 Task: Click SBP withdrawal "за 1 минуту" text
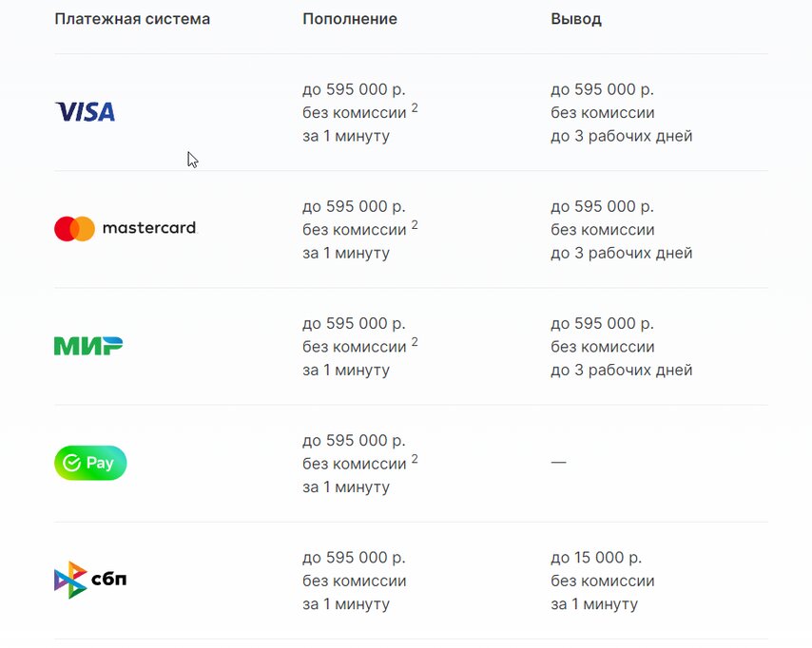click(594, 604)
